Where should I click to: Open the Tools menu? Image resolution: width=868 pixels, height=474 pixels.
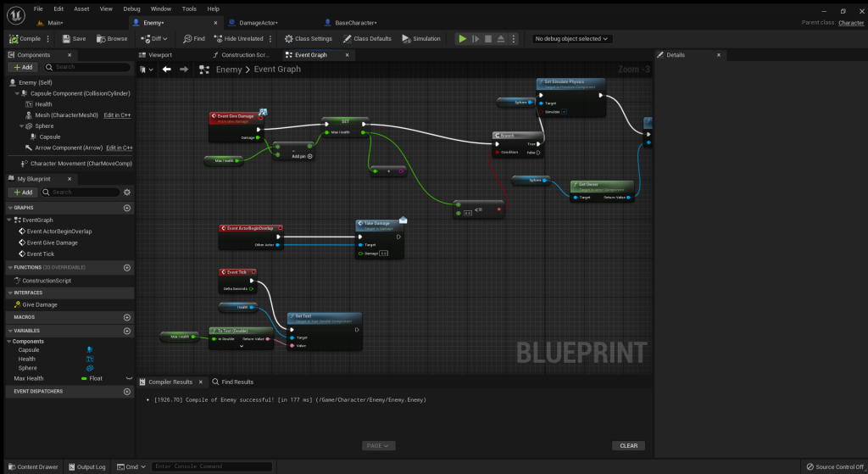[189, 8]
